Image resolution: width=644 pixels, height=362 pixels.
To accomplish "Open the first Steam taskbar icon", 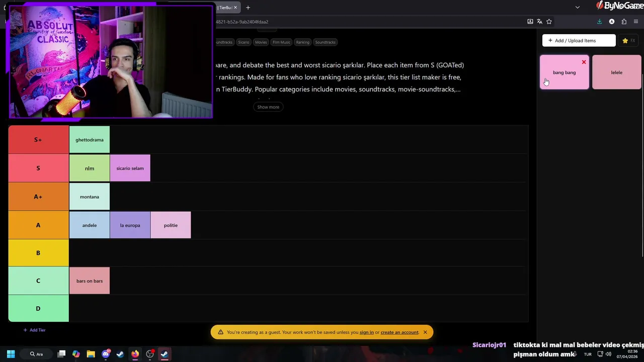I will point(120,354).
